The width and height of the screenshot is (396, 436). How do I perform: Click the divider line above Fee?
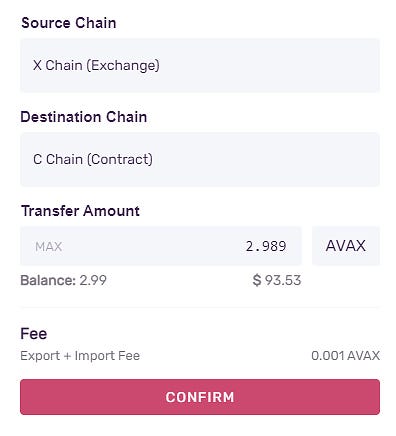coord(200,307)
